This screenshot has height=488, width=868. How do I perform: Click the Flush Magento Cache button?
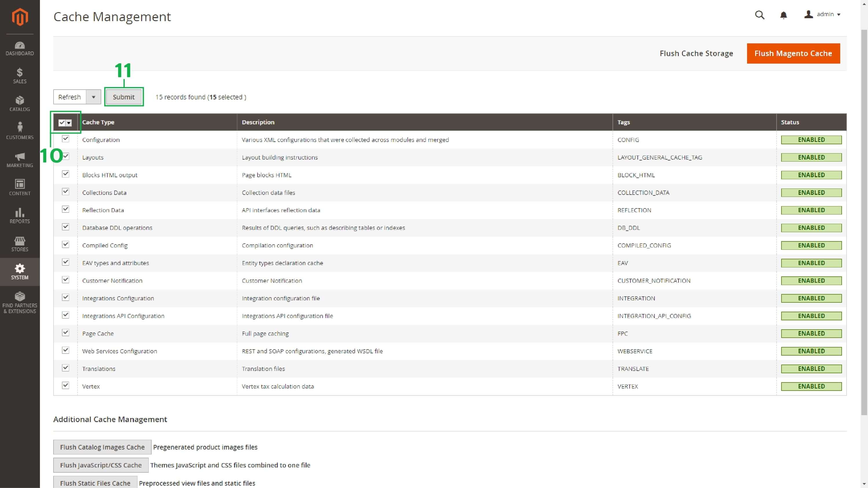click(793, 53)
